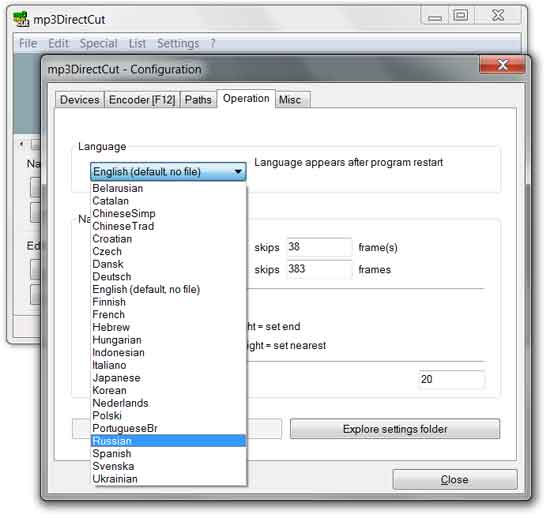Click Explore settings folder button
The height and width of the screenshot is (518, 550).
point(395,429)
